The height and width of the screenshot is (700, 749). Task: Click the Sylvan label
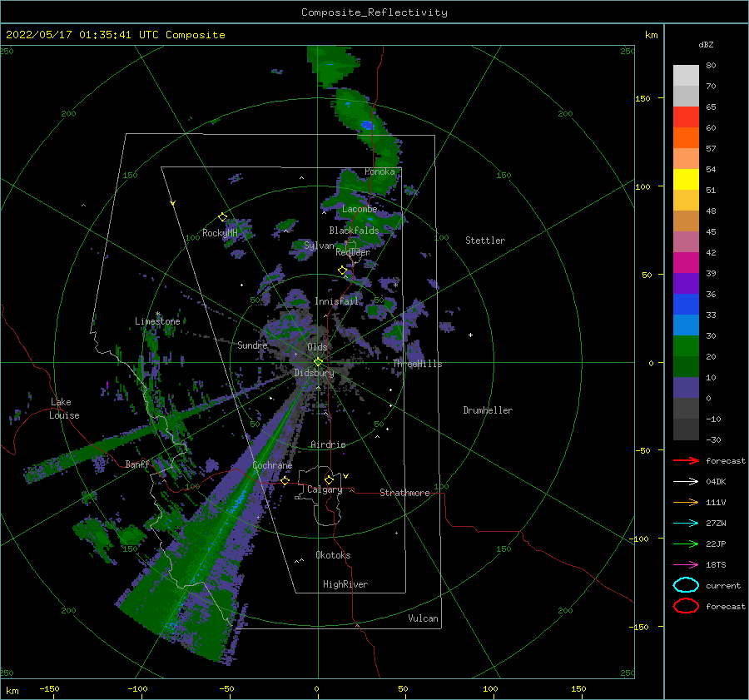319,246
